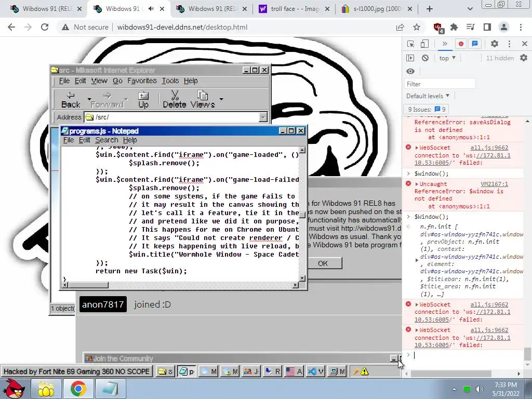Click the Views button in Explorer toolbar
Screen dimensions: 532x399
203,99
